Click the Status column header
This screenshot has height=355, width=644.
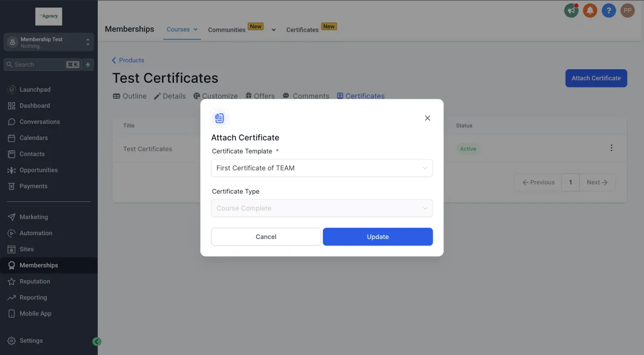click(x=464, y=126)
